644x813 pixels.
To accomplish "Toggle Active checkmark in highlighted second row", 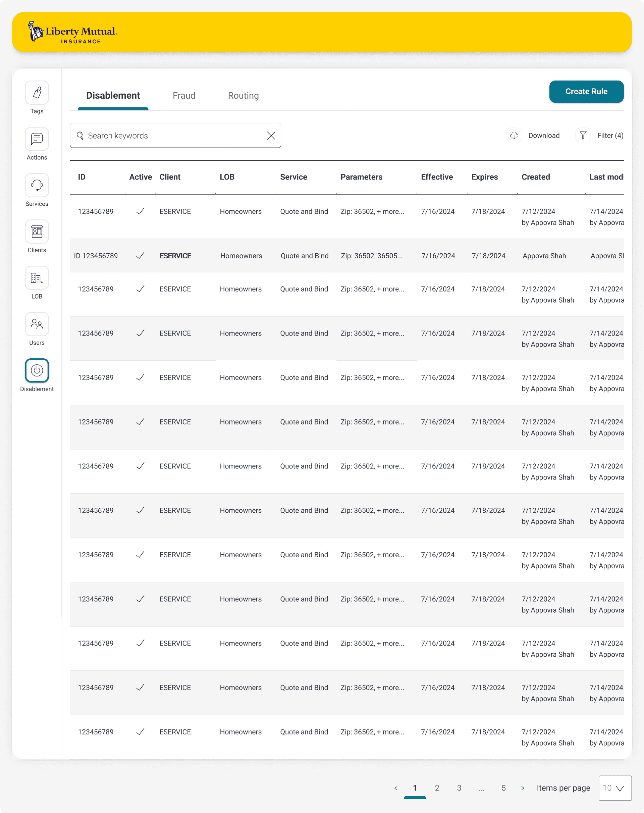I will [x=140, y=256].
